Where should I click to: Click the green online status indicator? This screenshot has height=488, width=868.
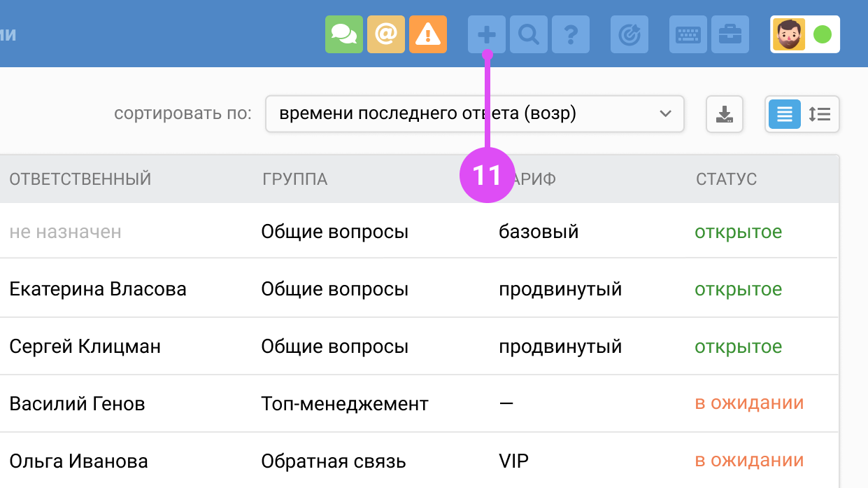tap(823, 34)
